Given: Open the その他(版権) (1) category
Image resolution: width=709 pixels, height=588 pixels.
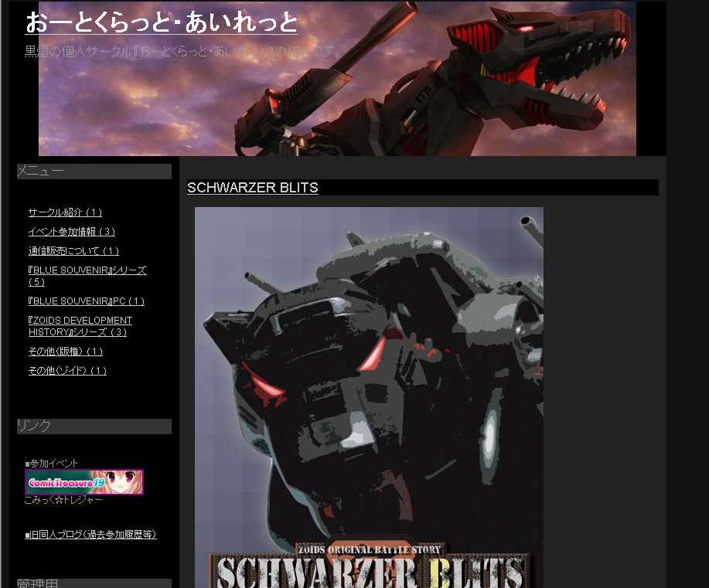Looking at the screenshot, I should point(66,351).
